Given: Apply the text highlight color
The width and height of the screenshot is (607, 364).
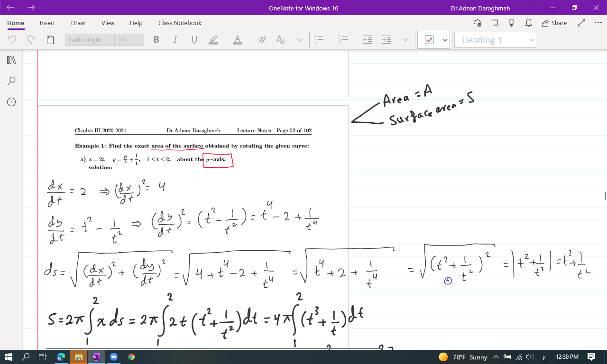Looking at the screenshot, I should click(x=213, y=40).
